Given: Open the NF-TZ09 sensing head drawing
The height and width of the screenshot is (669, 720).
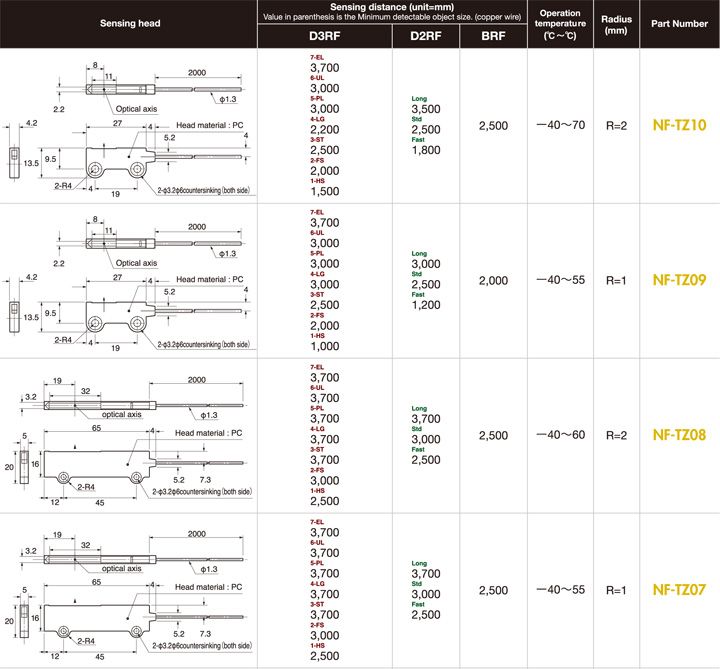Looking at the screenshot, I should point(128,280).
